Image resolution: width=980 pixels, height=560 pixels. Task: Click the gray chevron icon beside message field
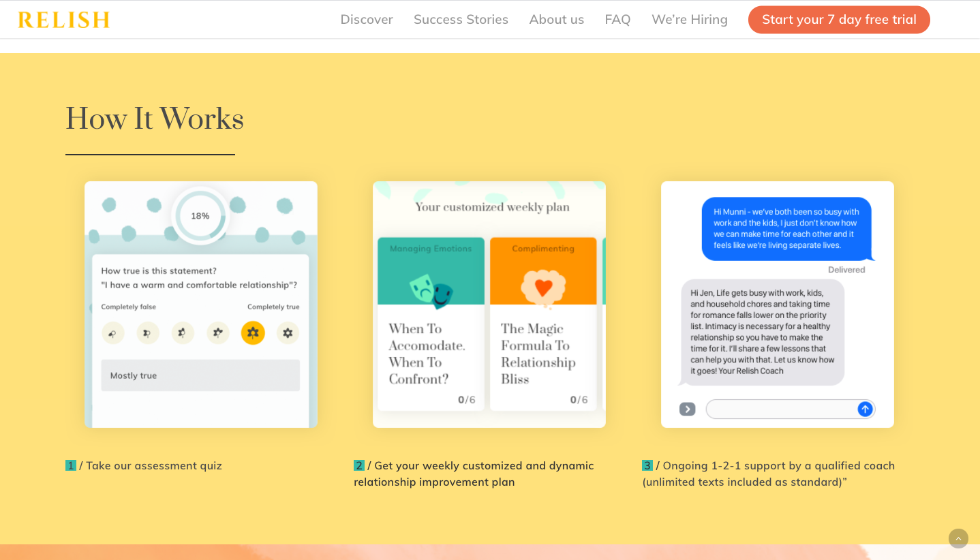687,409
